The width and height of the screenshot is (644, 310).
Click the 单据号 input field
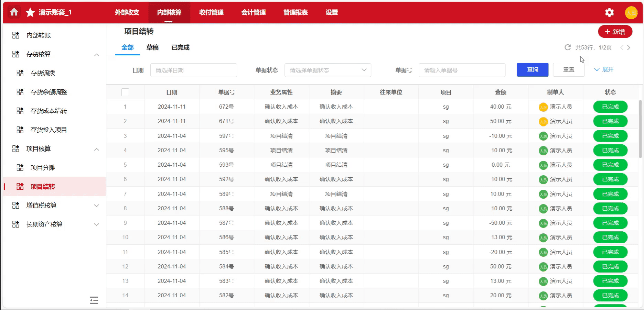462,70
